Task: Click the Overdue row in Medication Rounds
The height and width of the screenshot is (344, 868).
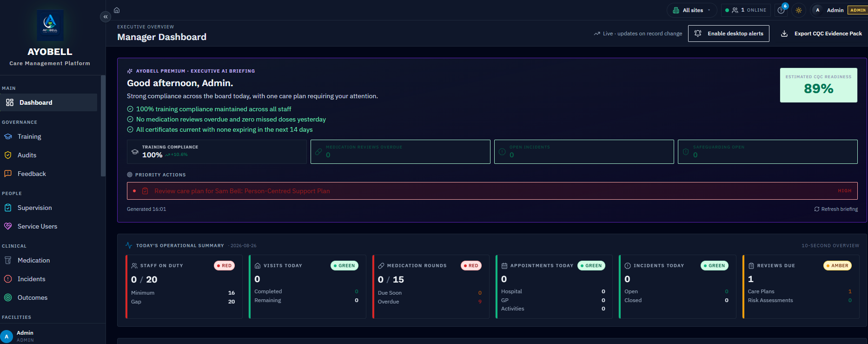Action: [x=430, y=302]
